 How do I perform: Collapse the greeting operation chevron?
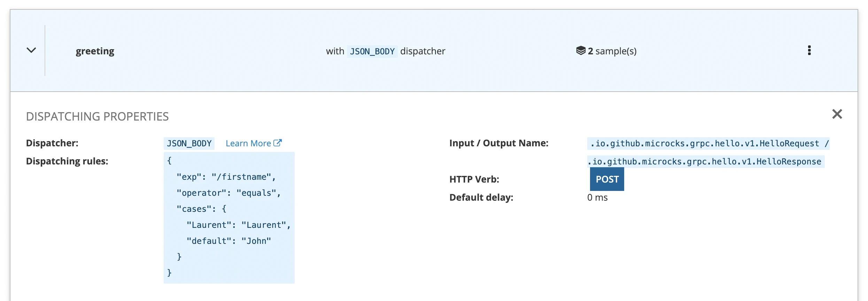31,51
